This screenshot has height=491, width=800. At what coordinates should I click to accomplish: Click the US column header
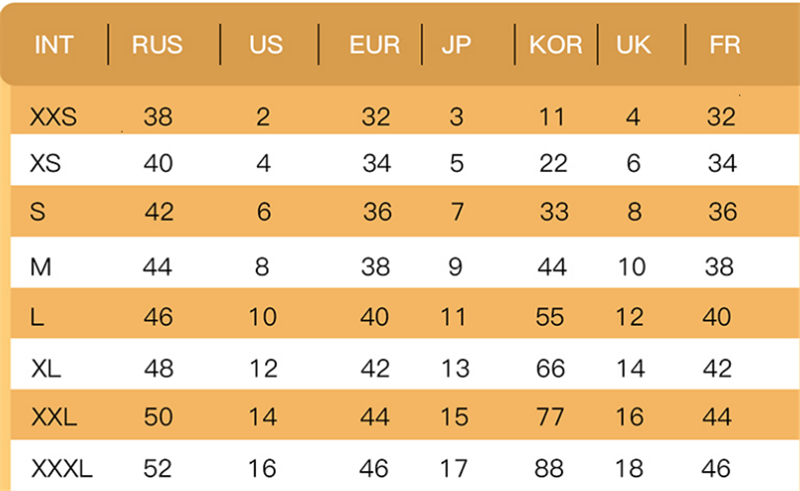tap(266, 45)
